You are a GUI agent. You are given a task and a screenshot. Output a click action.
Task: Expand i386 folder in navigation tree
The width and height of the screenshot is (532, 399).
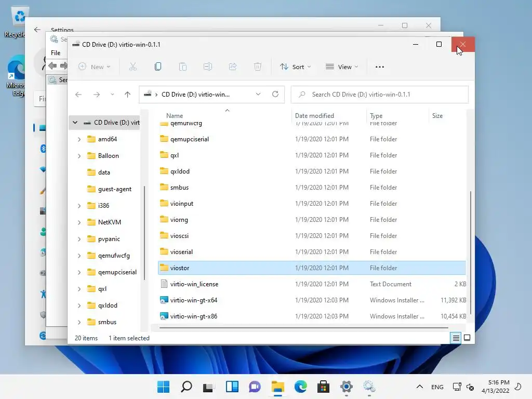click(x=79, y=206)
